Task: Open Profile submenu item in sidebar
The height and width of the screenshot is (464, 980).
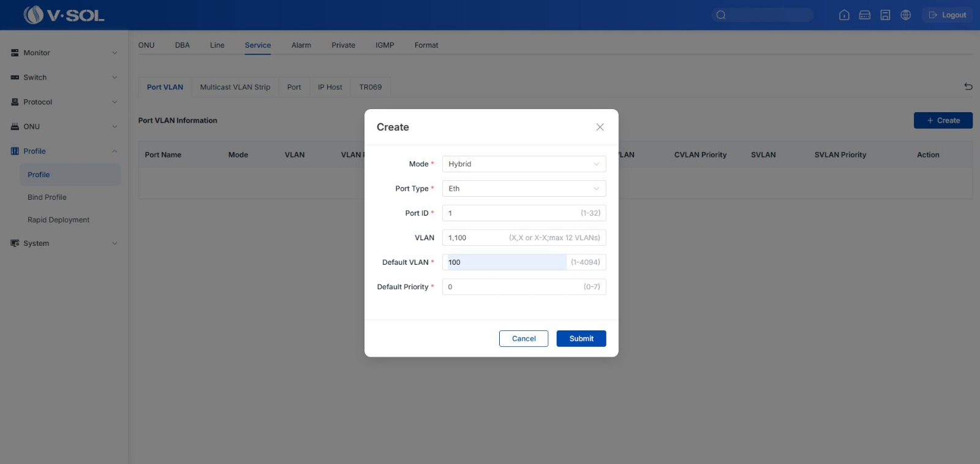Action: (70, 175)
